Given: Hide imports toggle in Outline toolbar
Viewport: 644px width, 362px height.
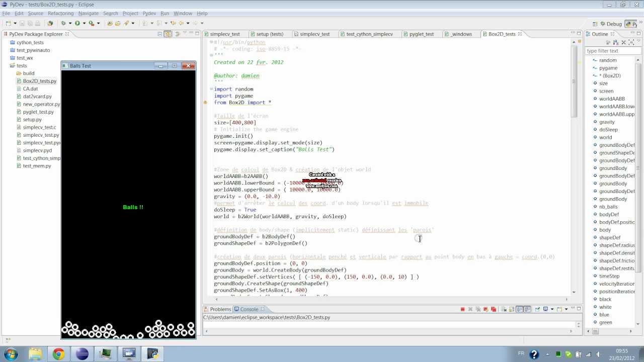Looking at the screenshot, I should click(x=608, y=42).
